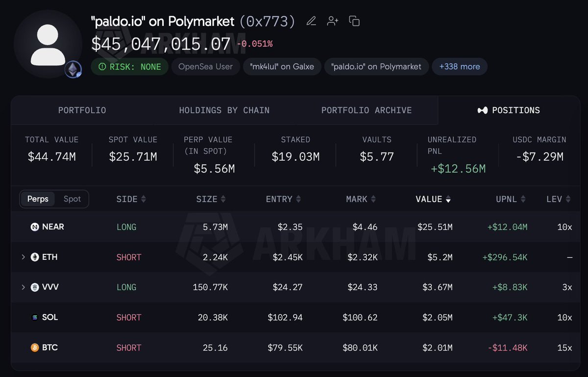588x377 pixels.
Task: Click the ETH token icon
Action: click(35, 257)
